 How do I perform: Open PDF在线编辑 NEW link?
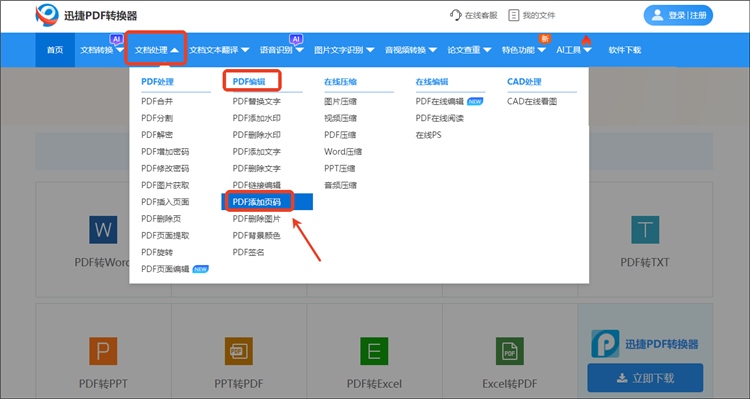[449, 101]
